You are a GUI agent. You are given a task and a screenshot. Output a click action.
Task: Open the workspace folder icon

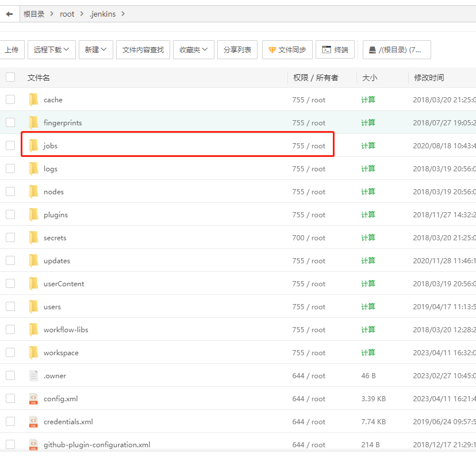33,352
